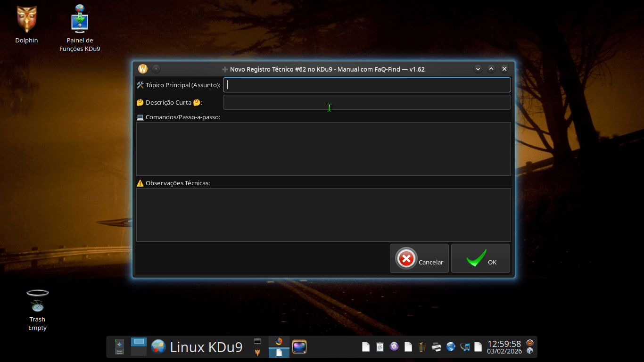This screenshot has height=362, width=644.
Task: Click the TV-screen app icon in taskbar
Action: pos(299,347)
